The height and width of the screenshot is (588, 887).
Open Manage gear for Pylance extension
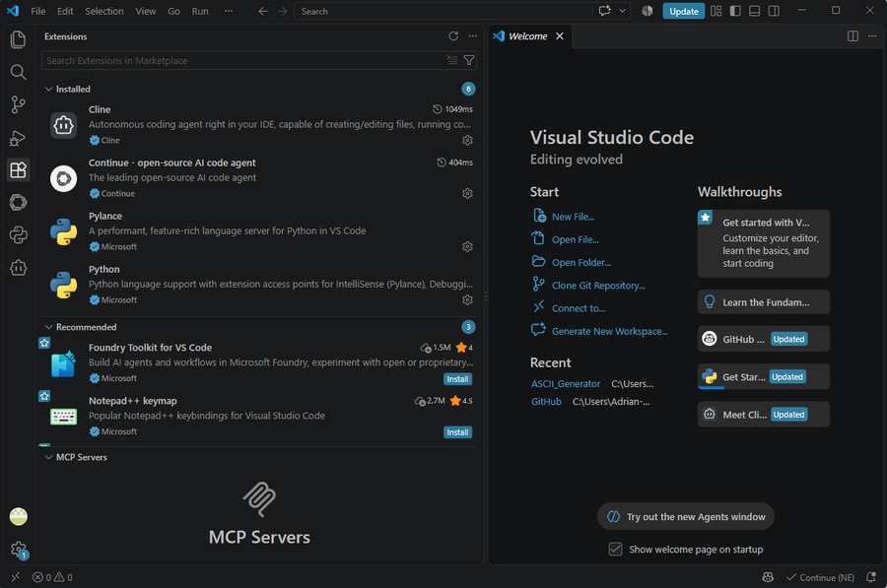467,246
